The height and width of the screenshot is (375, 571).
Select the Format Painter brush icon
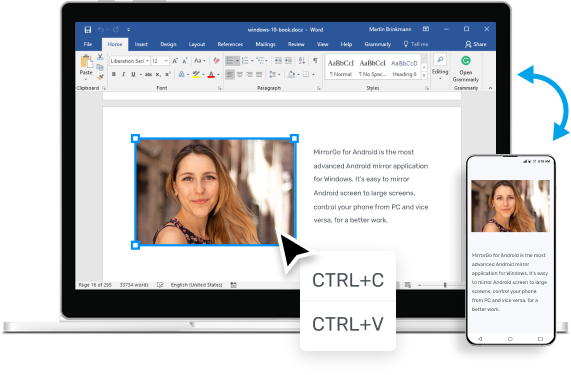coord(100,77)
